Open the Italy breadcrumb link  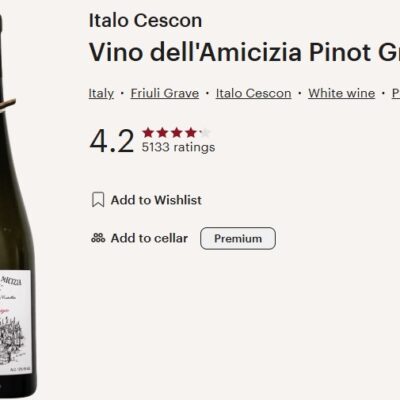[101, 93]
